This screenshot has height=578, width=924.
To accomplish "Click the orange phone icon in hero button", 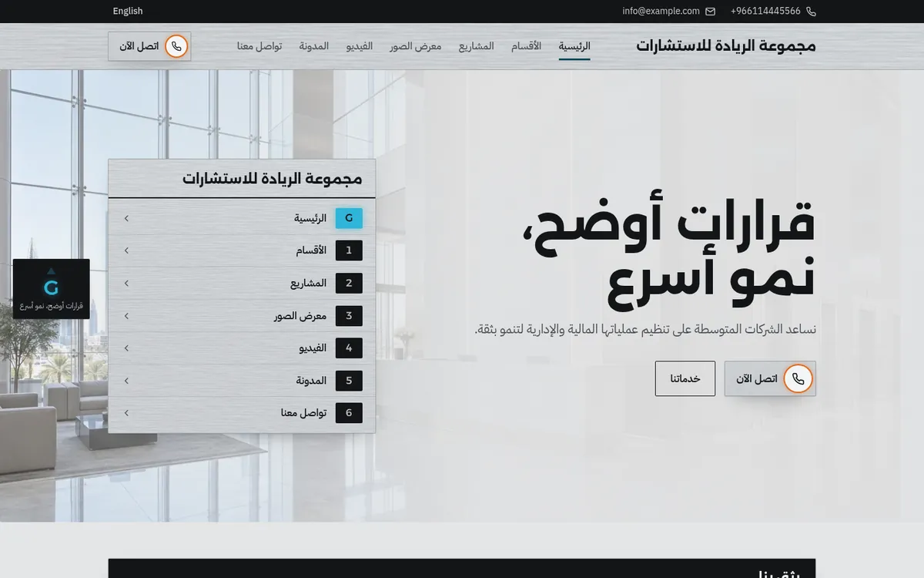I will coord(798,379).
